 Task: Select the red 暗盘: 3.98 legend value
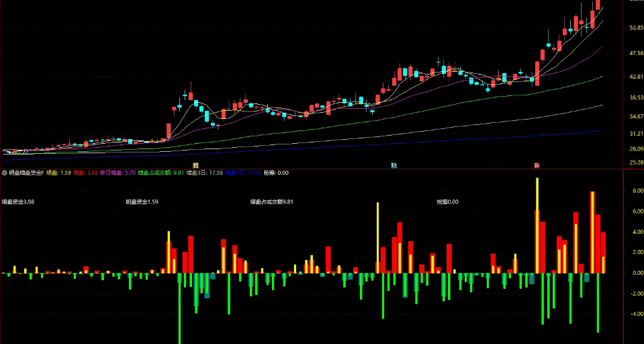click(x=86, y=173)
